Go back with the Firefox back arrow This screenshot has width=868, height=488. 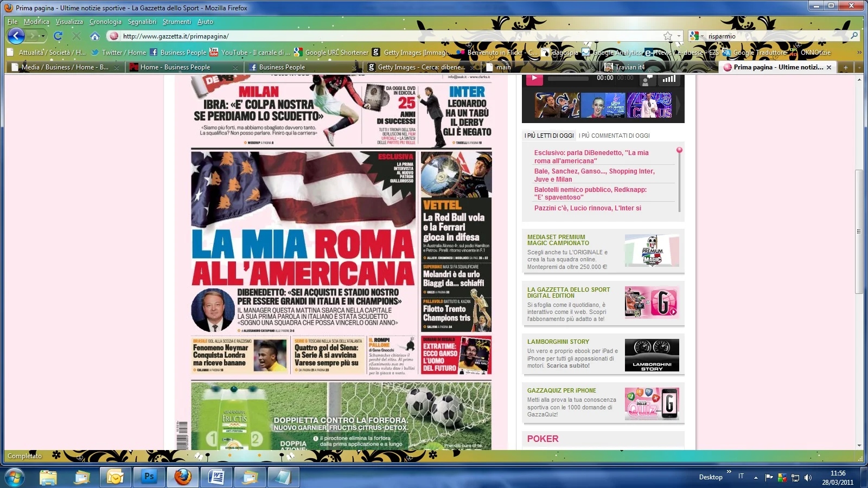[x=16, y=36]
